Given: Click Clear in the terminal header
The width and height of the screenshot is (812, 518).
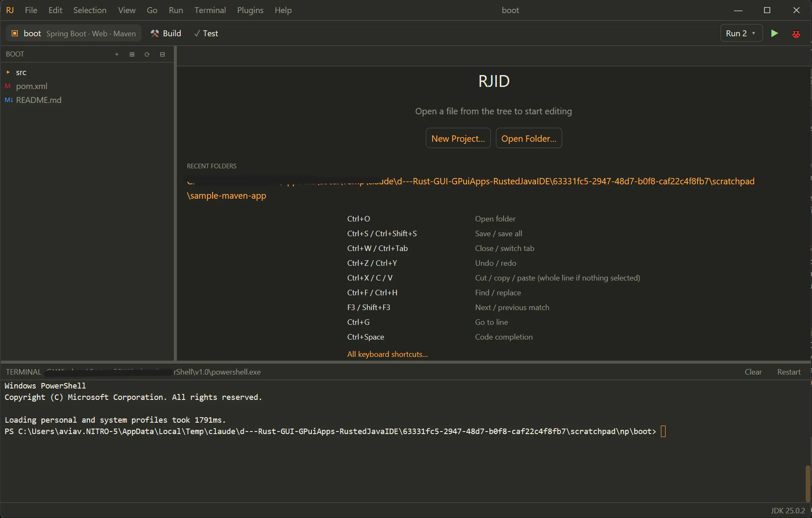Looking at the screenshot, I should pyautogui.click(x=753, y=372).
